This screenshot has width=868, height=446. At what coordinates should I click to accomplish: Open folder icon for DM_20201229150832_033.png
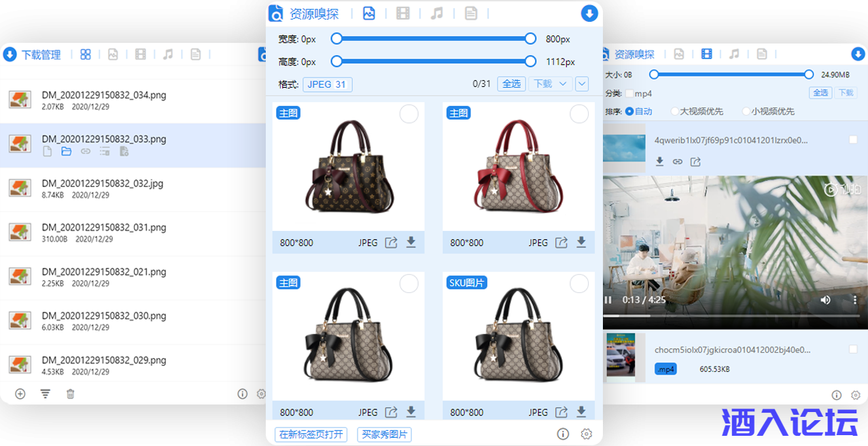point(66,152)
